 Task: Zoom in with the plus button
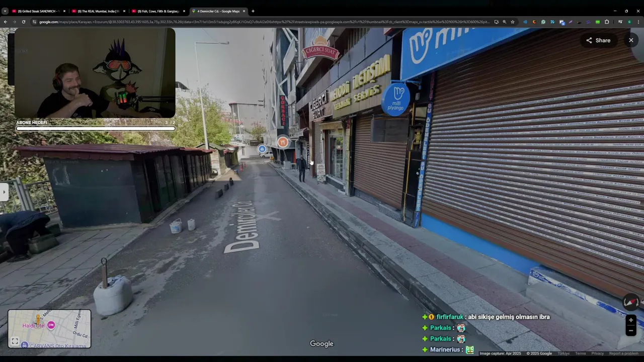tap(631, 320)
